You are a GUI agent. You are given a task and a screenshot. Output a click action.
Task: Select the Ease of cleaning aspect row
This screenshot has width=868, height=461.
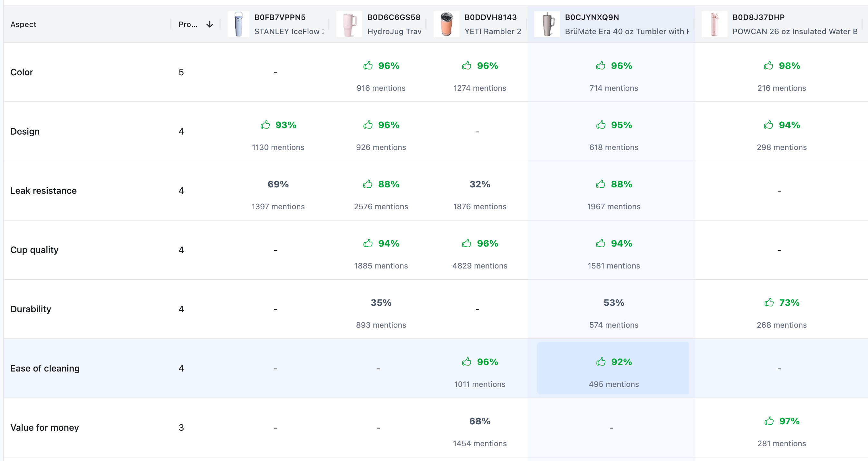(45, 368)
